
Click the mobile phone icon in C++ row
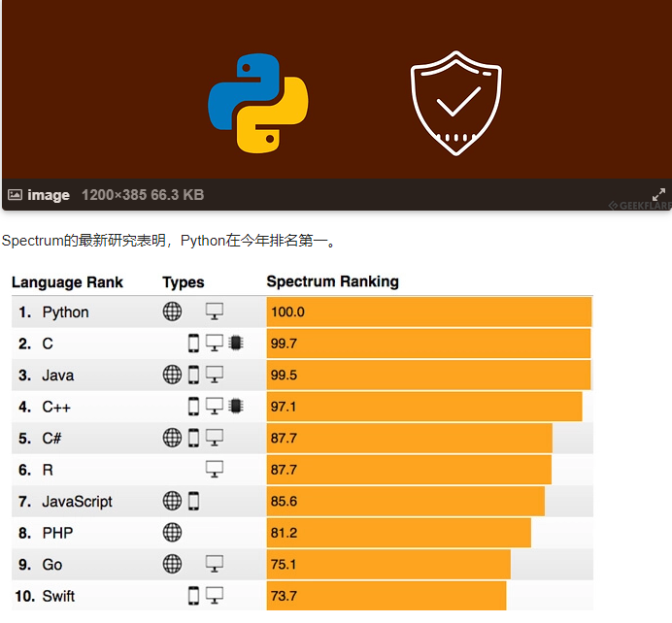coord(193,406)
